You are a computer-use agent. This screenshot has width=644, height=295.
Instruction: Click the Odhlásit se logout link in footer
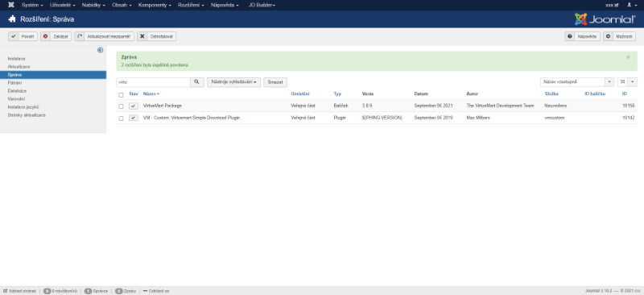coord(156,291)
